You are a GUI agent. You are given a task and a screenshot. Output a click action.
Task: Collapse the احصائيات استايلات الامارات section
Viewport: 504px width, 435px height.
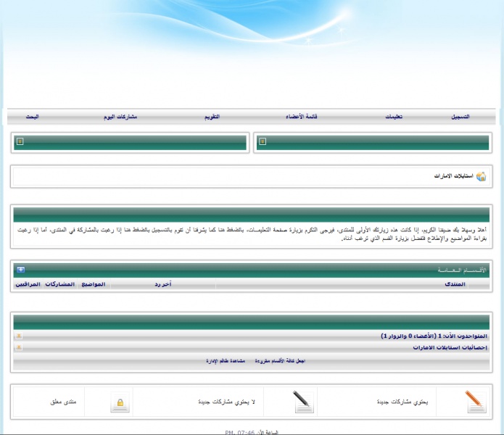pyautogui.click(x=19, y=348)
